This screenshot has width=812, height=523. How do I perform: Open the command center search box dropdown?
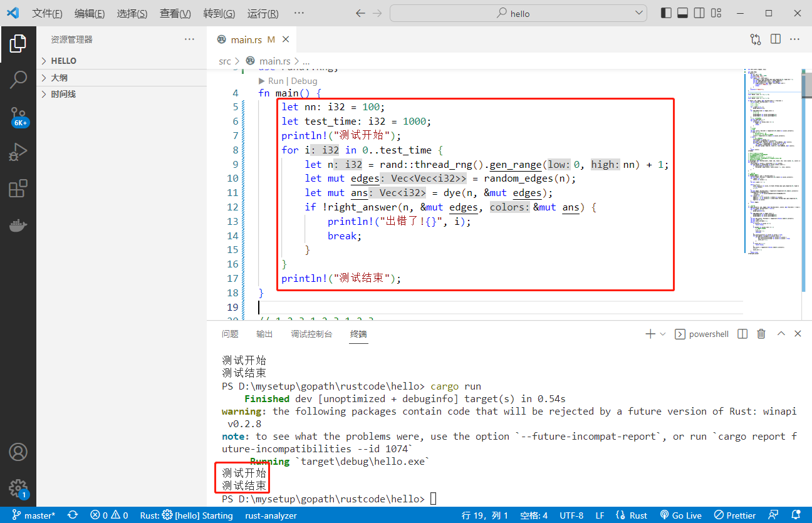[x=640, y=13]
